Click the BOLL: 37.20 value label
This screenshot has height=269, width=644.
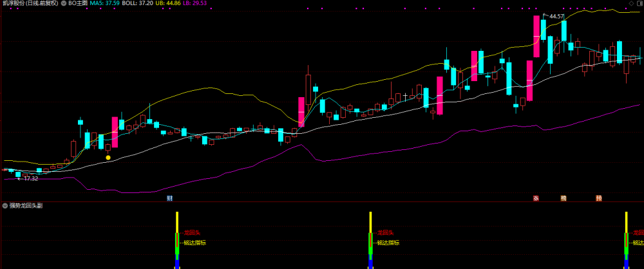tap(137, 3)
